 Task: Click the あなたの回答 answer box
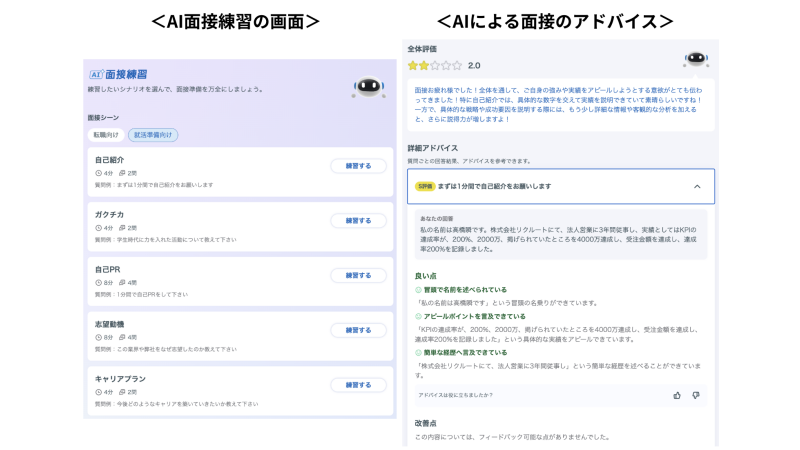[561, 235]
